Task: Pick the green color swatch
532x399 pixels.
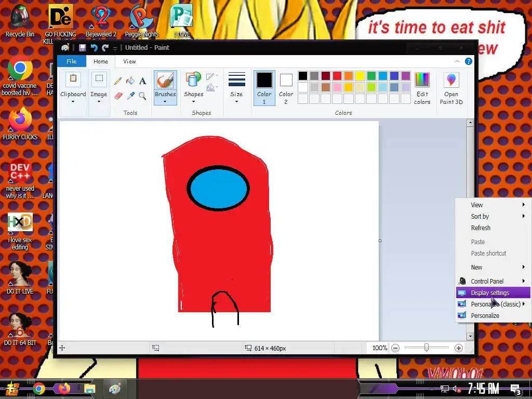Action: (371, 76)
